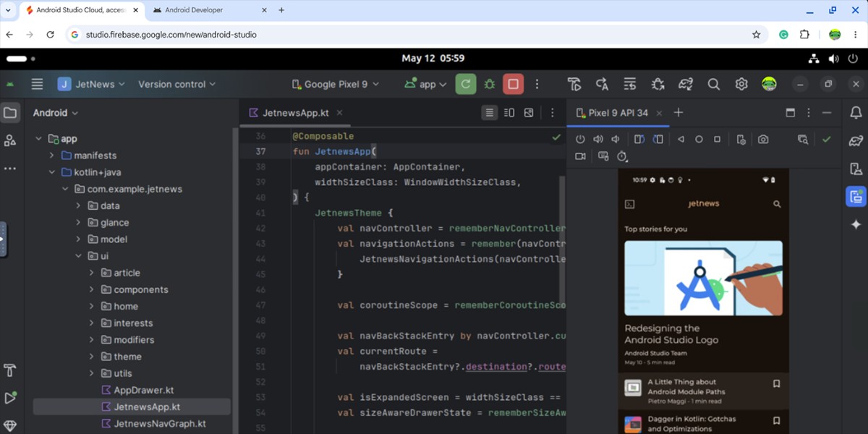This screenshot has width=868, height=434.
Task: Rotate emulator right icon
Action: click(x=658, y=139)
